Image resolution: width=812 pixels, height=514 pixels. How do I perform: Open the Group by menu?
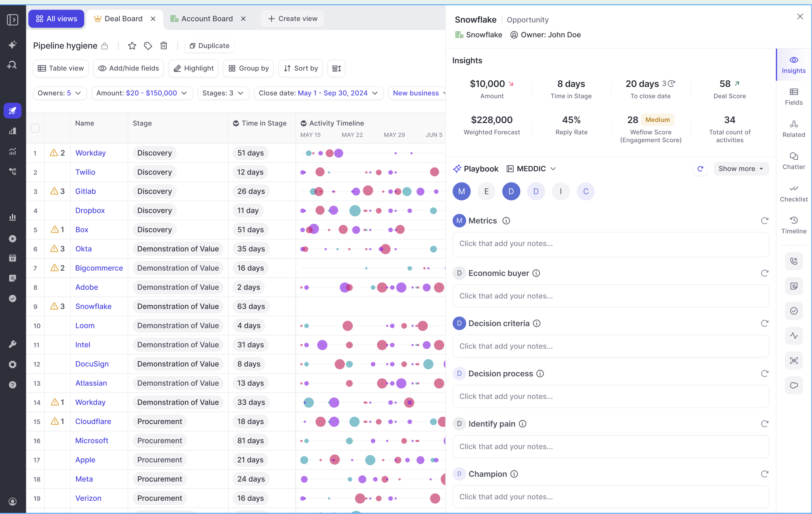(x=249, y=68)
